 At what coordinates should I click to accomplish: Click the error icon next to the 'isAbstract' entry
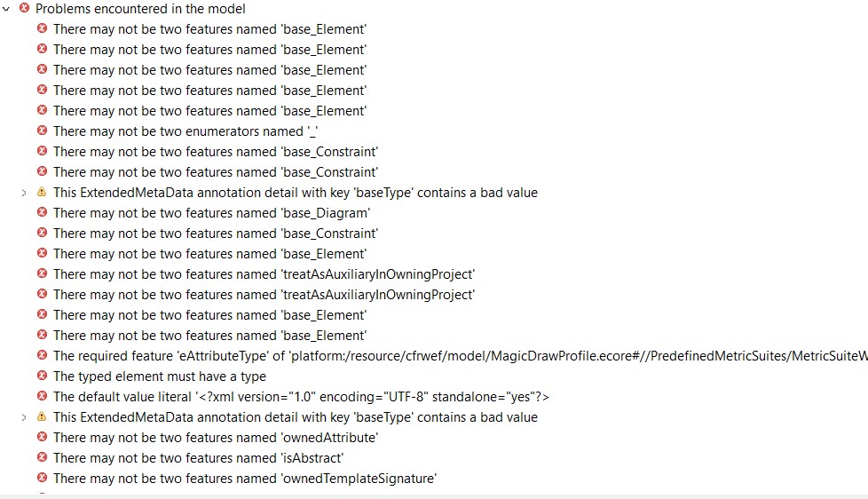pos(42,457)
